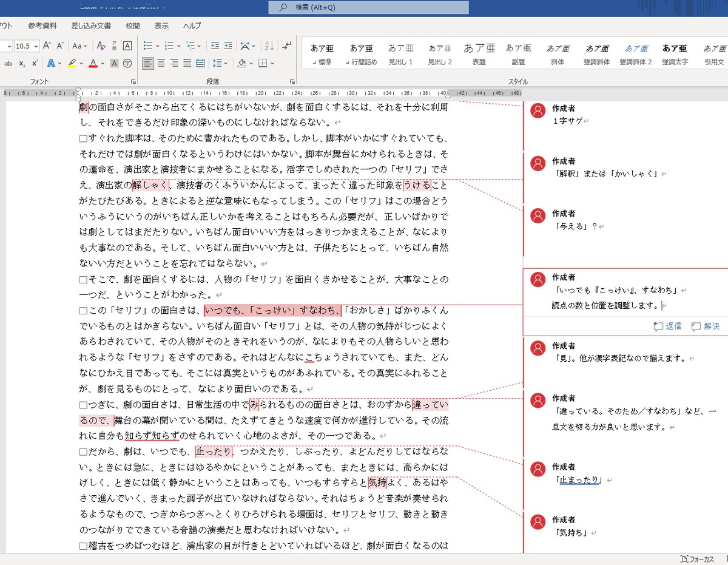The height and width of the screenshot is (565, 728).
Task: Toggle subscript formatting
Action: tap(22, 63)
